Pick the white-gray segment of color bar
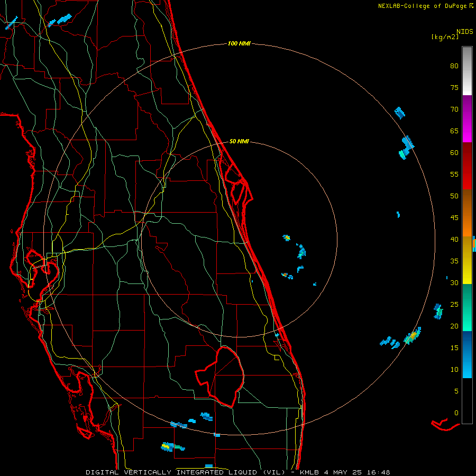 tap(467, 71)
